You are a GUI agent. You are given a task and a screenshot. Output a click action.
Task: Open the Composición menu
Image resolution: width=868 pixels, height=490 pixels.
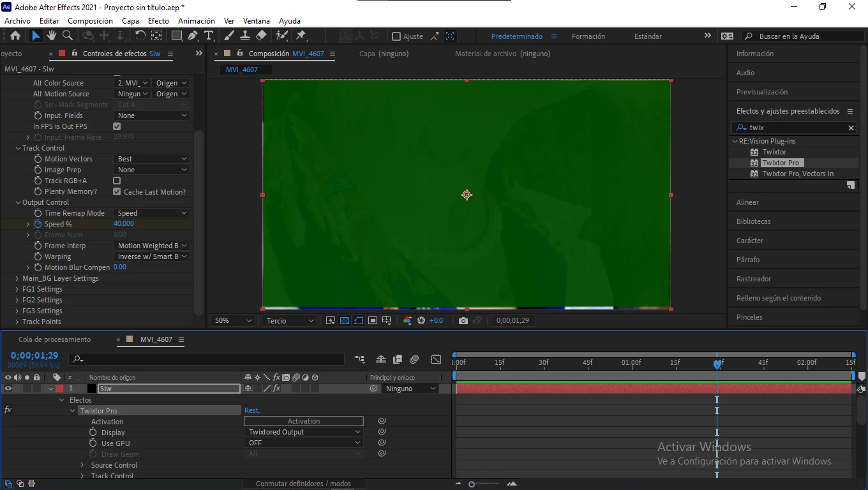pos(90,21)
